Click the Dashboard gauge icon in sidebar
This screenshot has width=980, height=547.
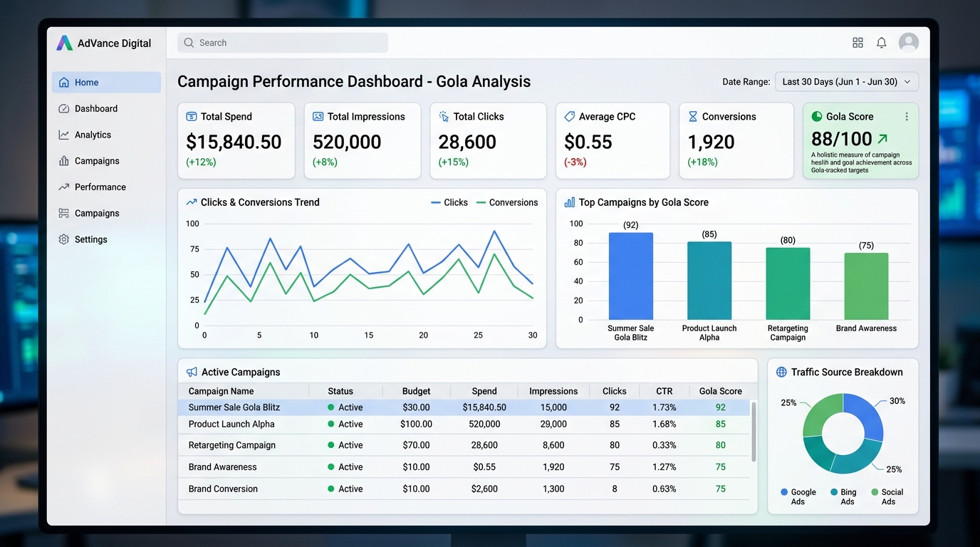tap(64, 109)
